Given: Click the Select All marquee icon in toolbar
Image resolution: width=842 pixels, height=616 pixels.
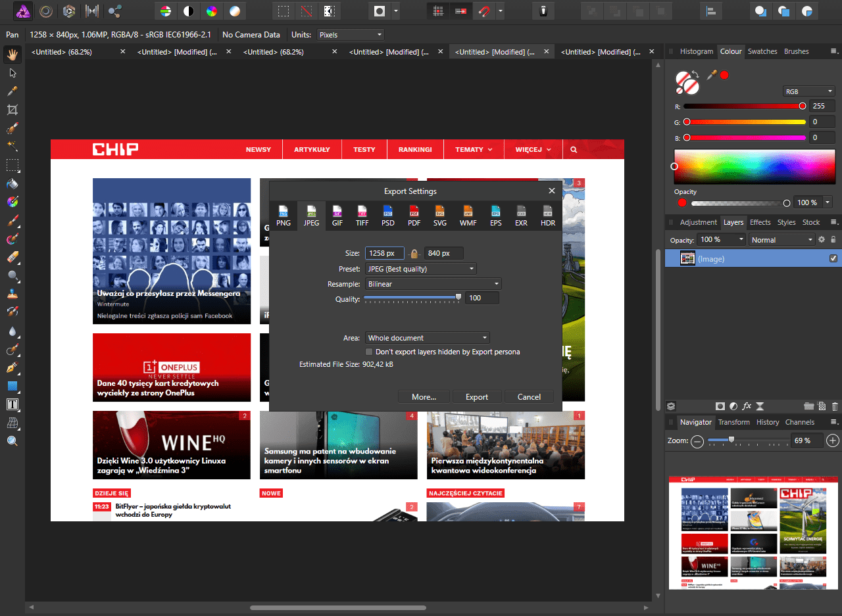Looking at the screenshot, I should click(284, 11).
